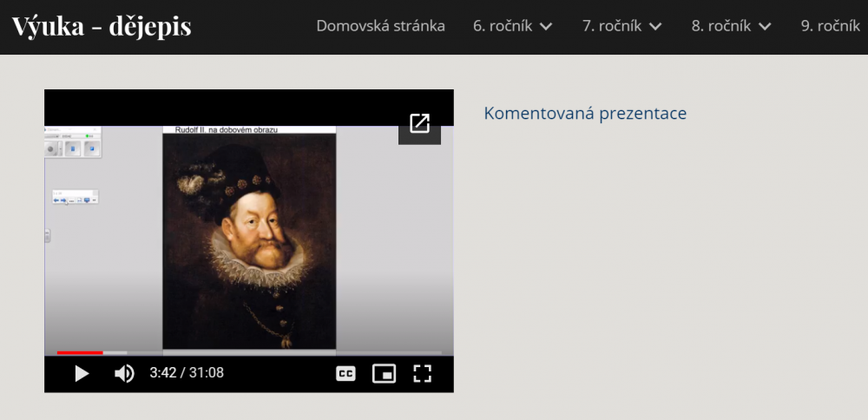Screen dimensions: 868x420
Task: Expand the 8. ročník menu chevron
Action: [x=765, y=26]
